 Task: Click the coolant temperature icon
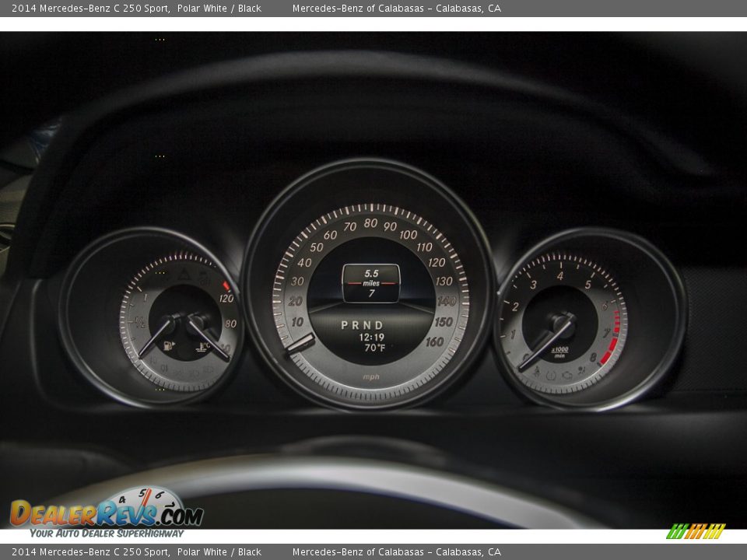[x=204, y=346]
